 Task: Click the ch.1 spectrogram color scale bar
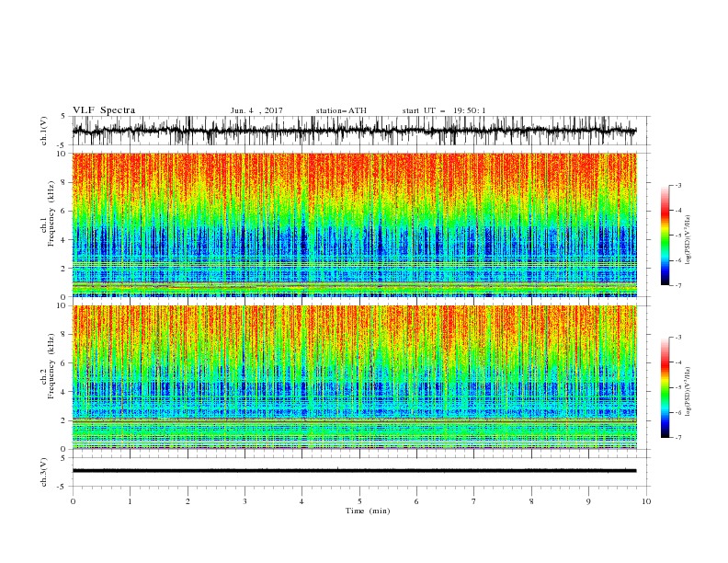665,236
